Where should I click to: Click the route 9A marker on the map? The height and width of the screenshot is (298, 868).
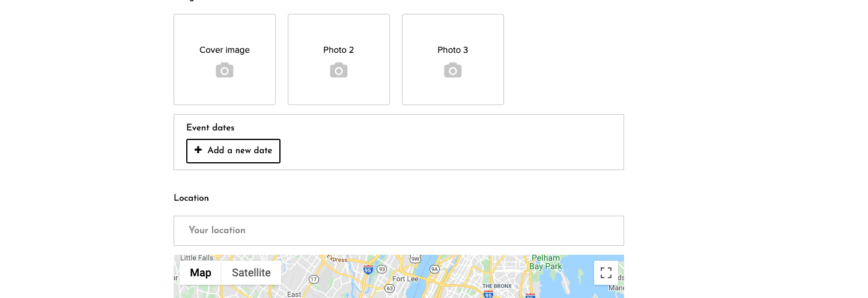tap(435, 269)
